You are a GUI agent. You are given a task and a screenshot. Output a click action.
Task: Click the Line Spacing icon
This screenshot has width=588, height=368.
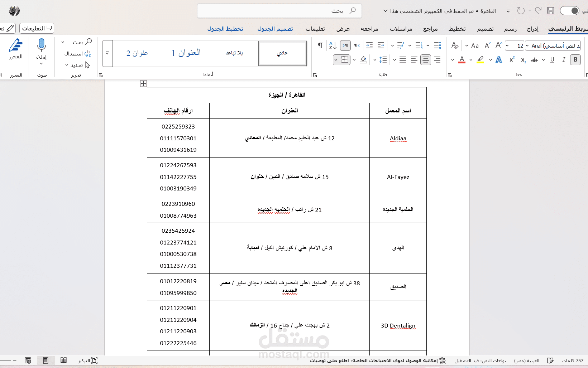(x=383, y=60)
